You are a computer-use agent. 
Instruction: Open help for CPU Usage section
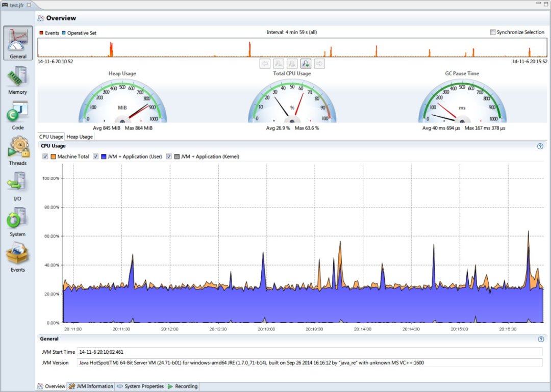(x=540, y=146)
